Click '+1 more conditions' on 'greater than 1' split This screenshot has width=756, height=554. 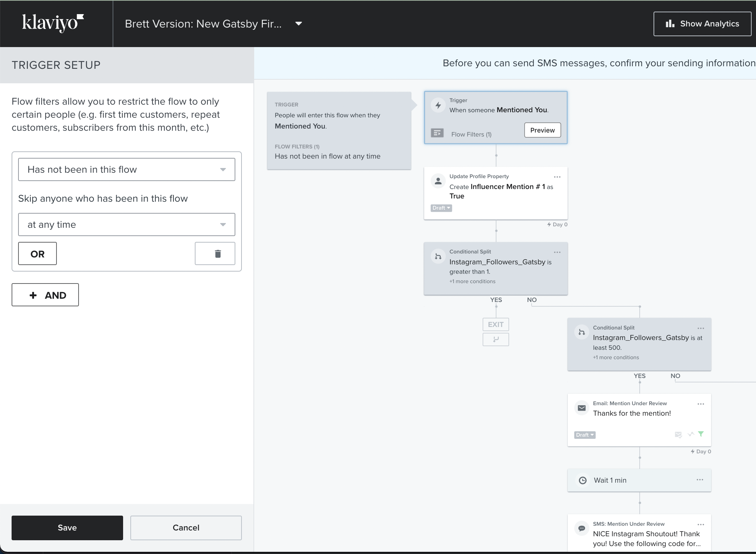(x=472, y=281)
